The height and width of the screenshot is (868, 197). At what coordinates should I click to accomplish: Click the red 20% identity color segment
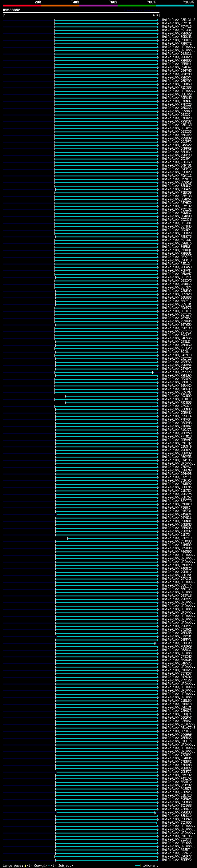[22, 6]
